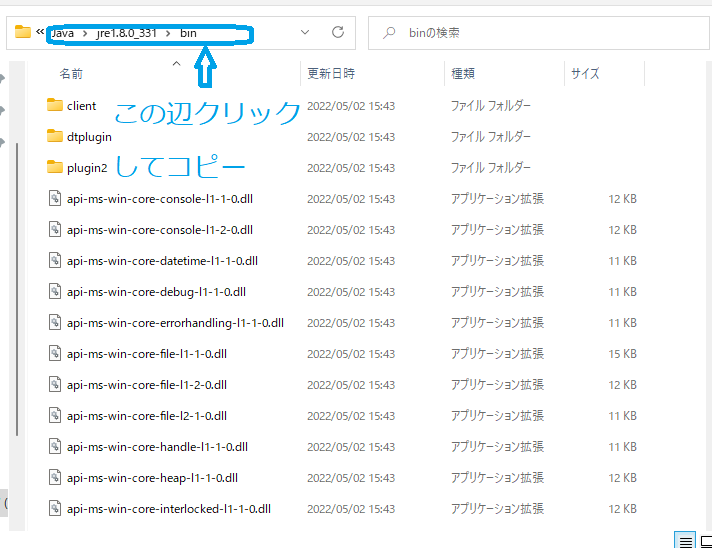Click date cell of the client folder row
This screenshot has width=712, height=548.
point(351,106)
